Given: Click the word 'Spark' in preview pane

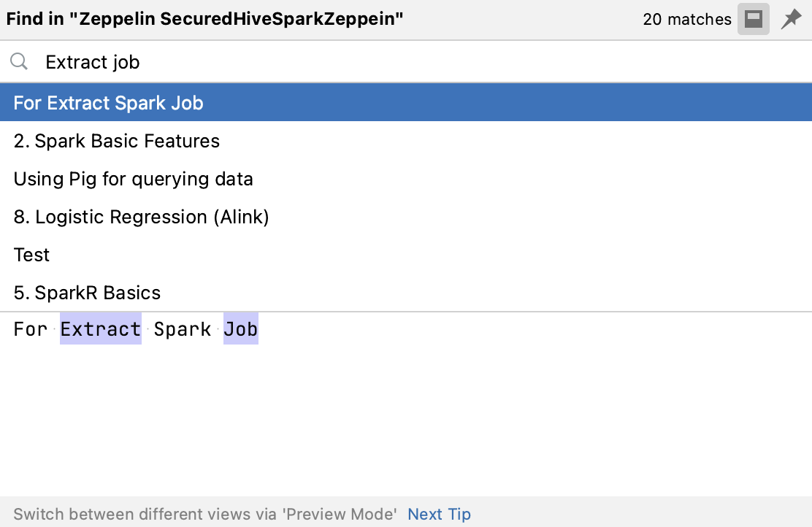Looking at the screenshot, I should pos(183,328).
